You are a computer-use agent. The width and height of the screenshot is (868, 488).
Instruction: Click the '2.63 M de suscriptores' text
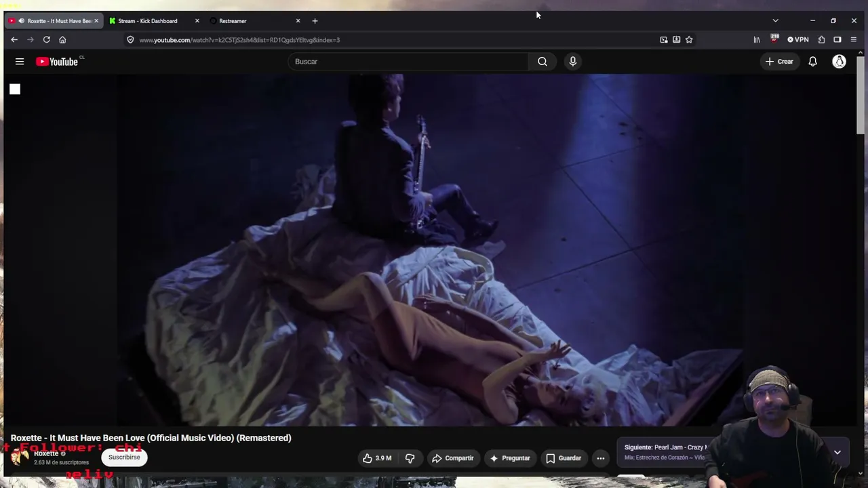tap(61, 462)
